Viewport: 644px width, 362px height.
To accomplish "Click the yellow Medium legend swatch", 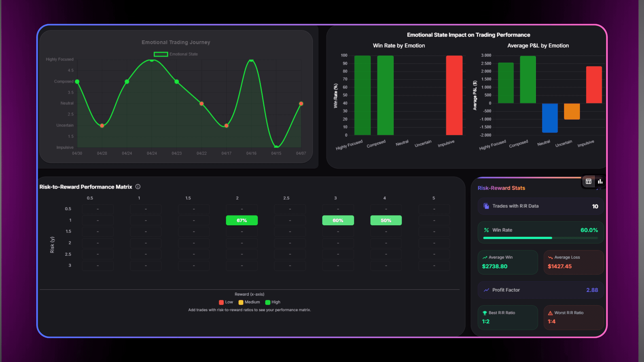I will pyautogui.click(x=241, y=302).
